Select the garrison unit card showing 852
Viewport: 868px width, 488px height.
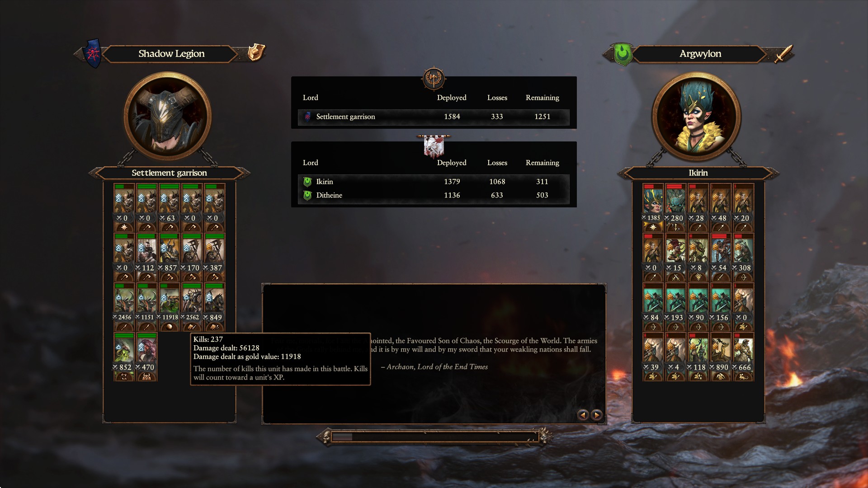(x=124, y=357)
